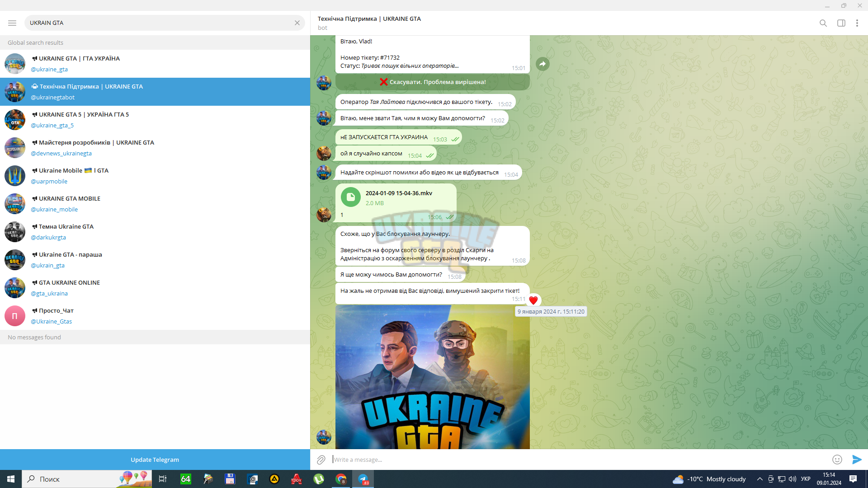Viewport: 868px width, 488px height.
Task: Open the red 120x taskbar app
Action: click(297, 479)
